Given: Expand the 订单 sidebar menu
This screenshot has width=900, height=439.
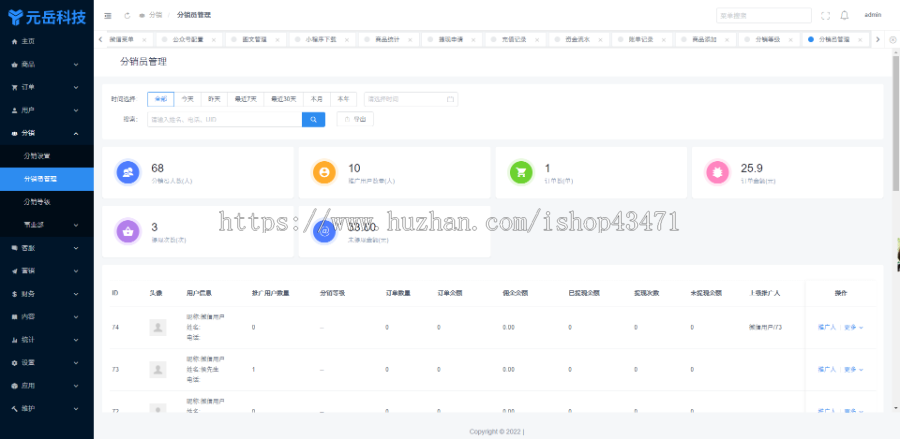Looking at the screenshot, I should [x=46, y=87].
